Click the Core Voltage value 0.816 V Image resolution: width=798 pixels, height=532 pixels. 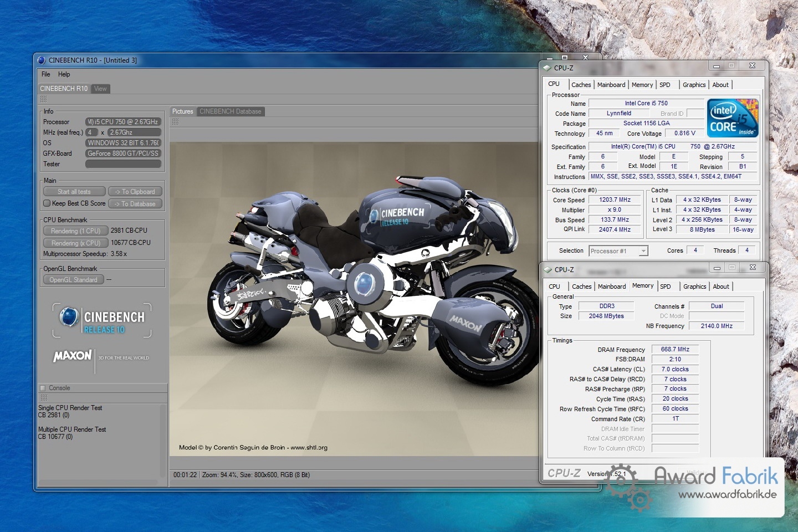tap(684, 134)
